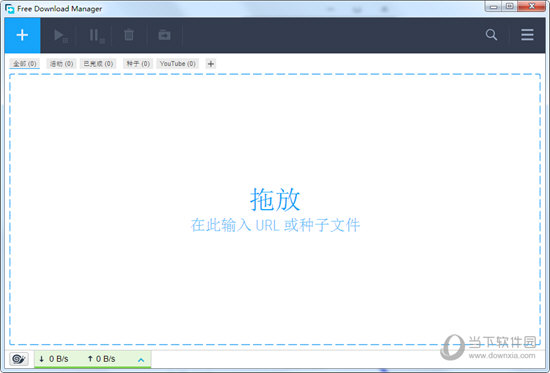Select the 活动 (0) tab
Viewport: 550px width, 373px height.
pyautogui.click(x=61, y=64)
